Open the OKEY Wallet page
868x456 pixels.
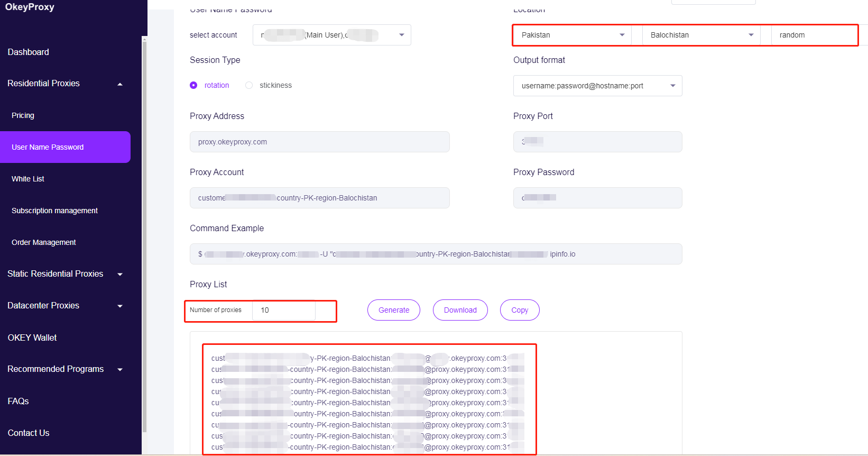click(x=32, y=338)
